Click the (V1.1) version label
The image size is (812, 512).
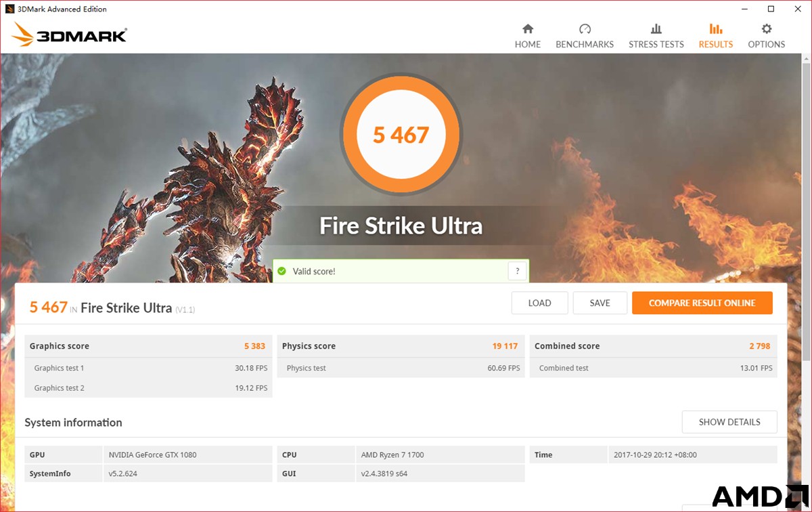pyautogui.click(x=185, y=310)
